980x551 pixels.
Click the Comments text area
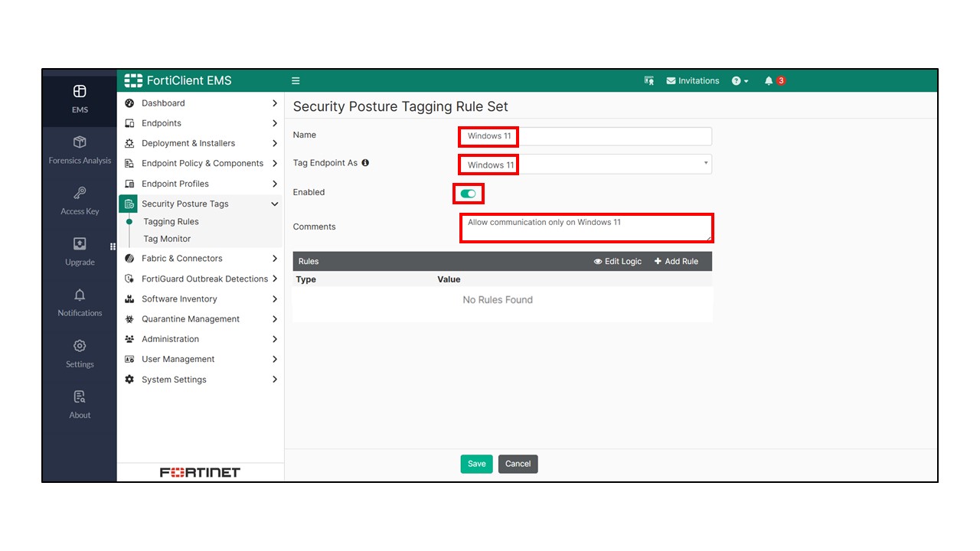(x=586, y=228)
